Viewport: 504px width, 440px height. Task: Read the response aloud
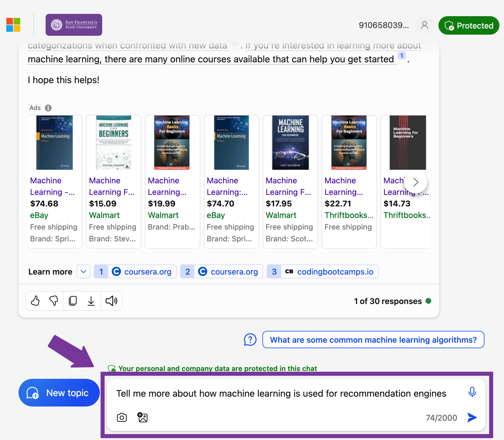point(111,301)
